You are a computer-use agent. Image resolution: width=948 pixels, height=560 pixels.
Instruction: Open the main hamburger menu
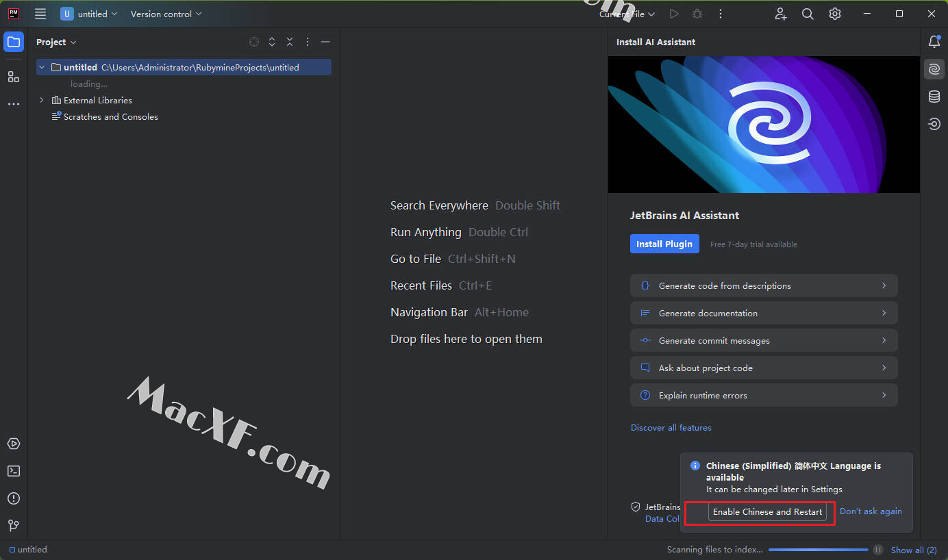[x=40, y=14]
